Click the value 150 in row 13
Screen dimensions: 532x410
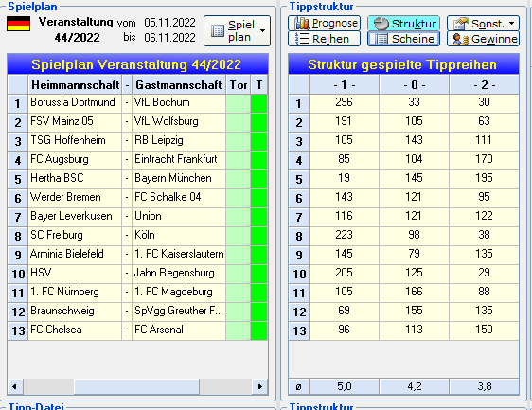[x=484, y=330]
